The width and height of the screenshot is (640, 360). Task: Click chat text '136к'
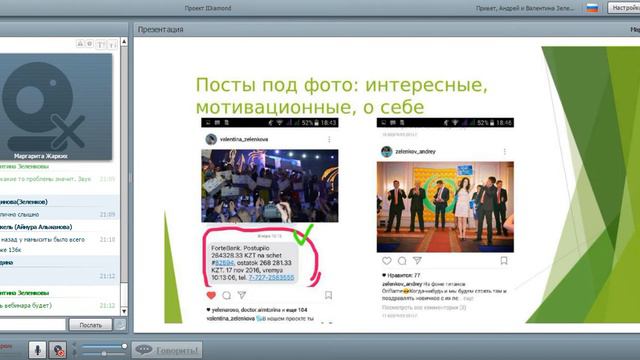[x=14, y=249]
